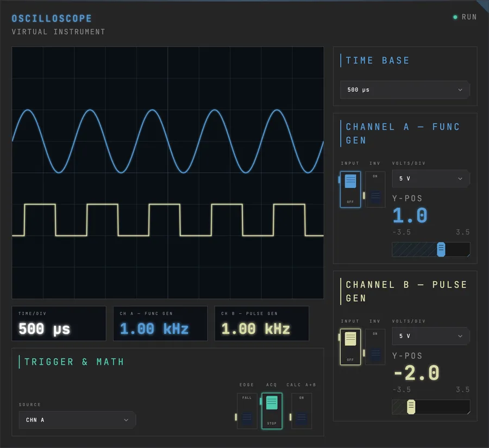Click the TIME/DIV 500 µs readout
Viewport: 489px width, 448px height.
(59, 323)
